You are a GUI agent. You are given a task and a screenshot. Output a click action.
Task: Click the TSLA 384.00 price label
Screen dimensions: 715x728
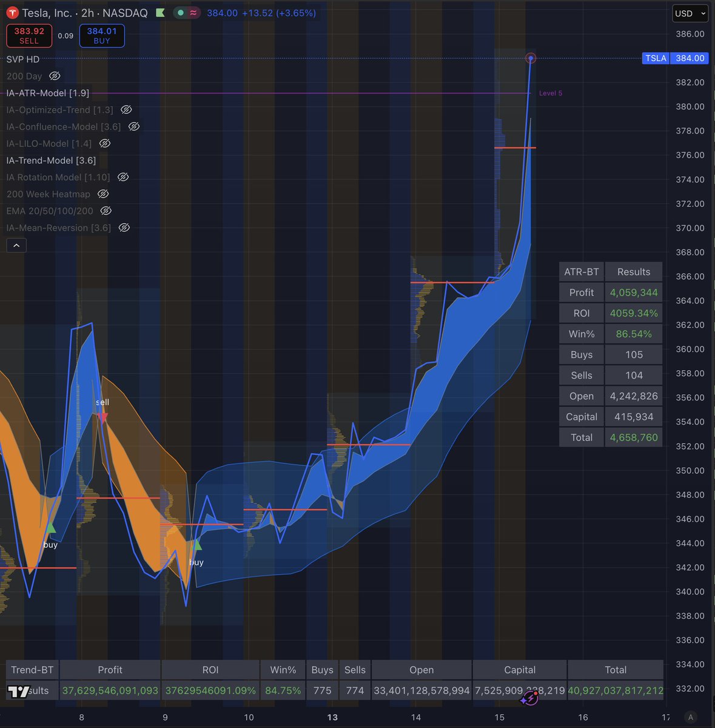(675, 58)
